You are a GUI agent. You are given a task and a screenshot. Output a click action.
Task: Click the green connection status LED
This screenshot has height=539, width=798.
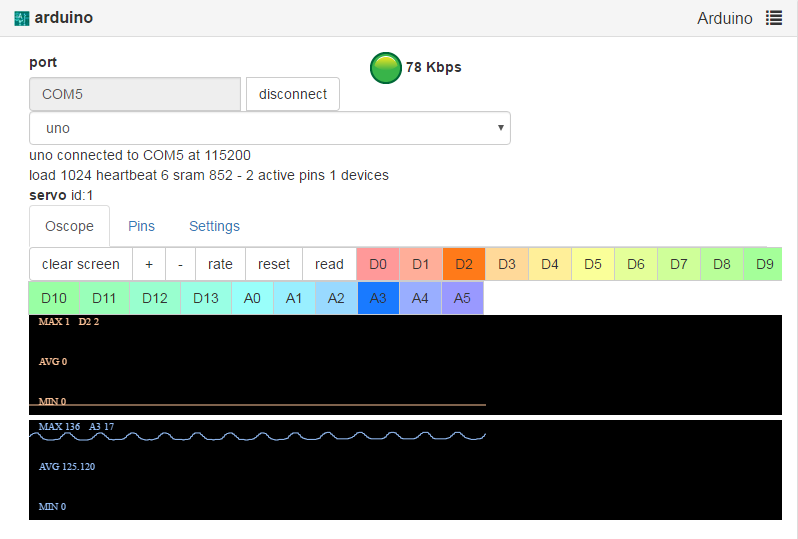click(x=385, y=68)
